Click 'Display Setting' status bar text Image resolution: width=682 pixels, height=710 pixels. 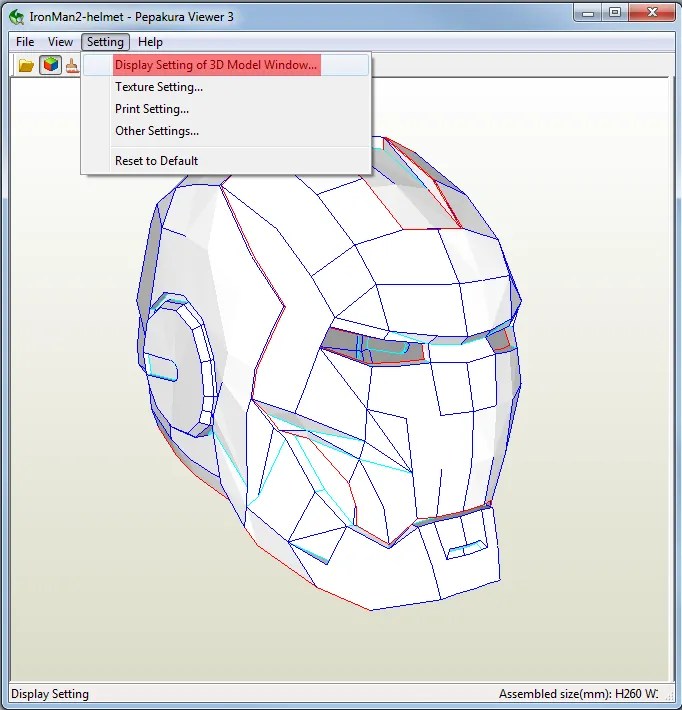point(50,694)
